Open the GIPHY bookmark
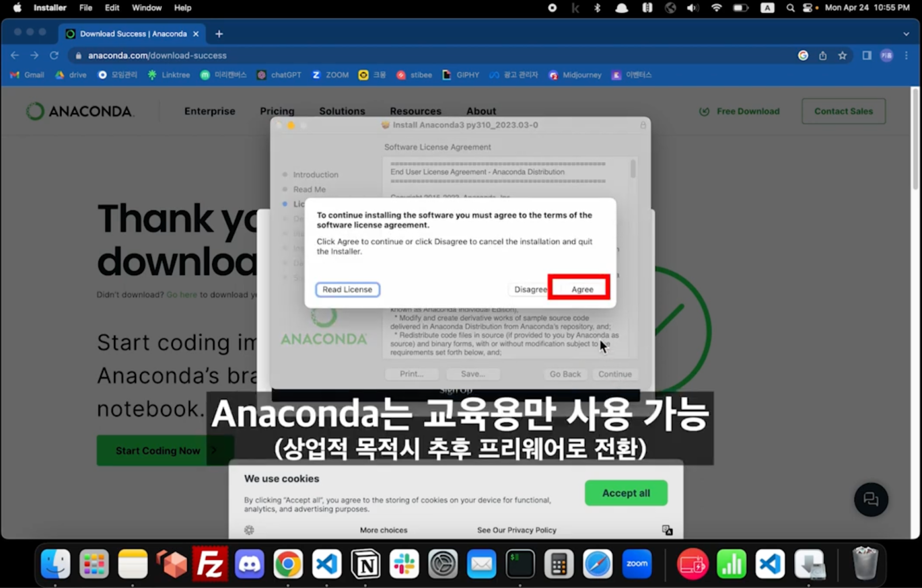922x588 pixels. coord(461,75)
